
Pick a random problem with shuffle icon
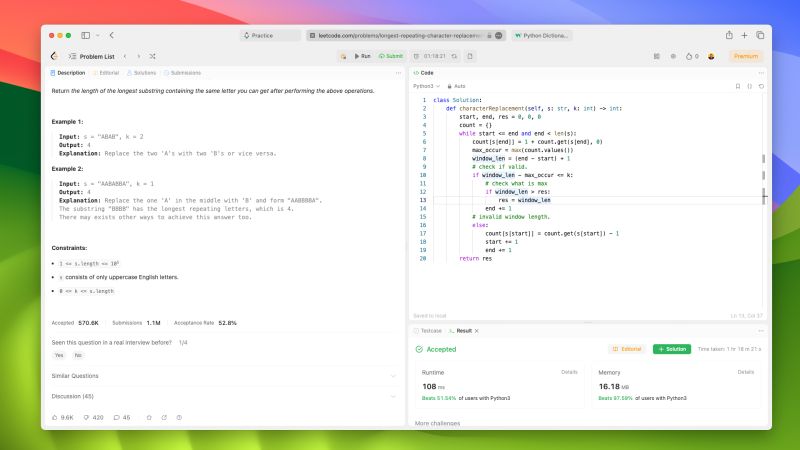[152, 56]
